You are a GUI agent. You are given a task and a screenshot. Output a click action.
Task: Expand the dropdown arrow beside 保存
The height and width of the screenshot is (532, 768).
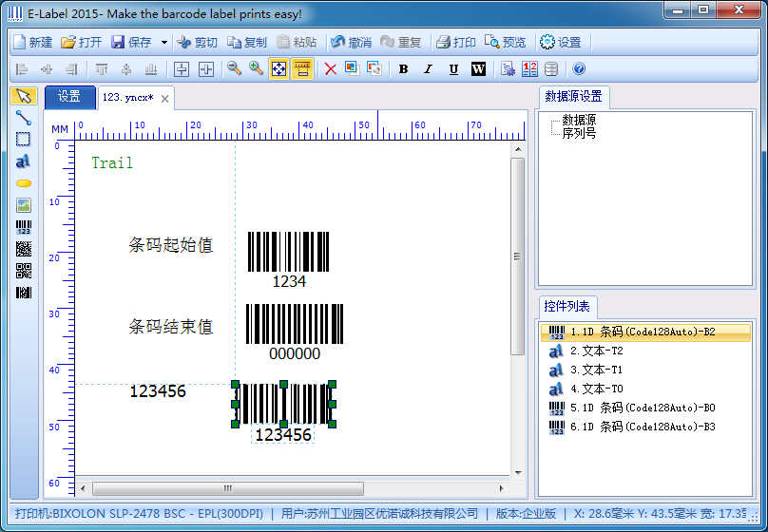pos(164,43)
